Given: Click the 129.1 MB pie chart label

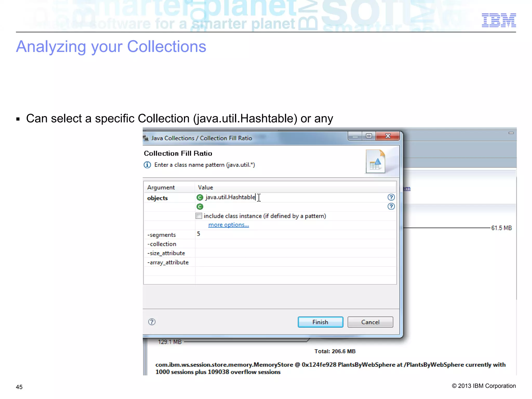Looking at the screenshot, I should 170,342.
